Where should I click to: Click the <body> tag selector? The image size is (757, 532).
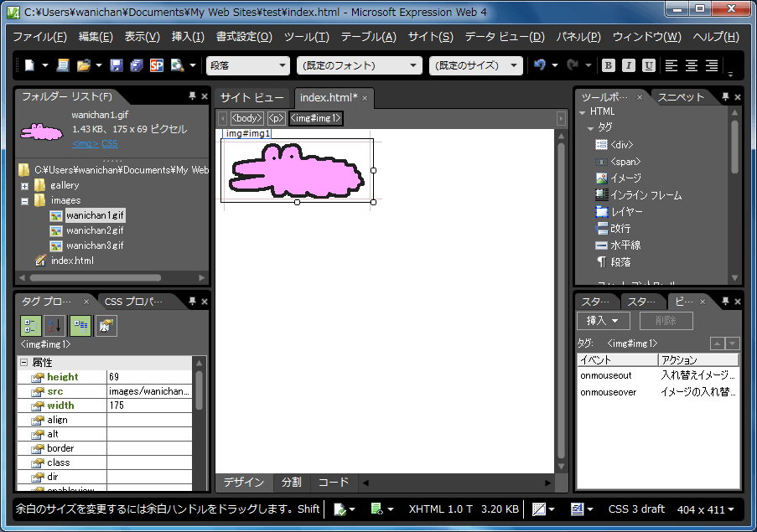[246, 118]
